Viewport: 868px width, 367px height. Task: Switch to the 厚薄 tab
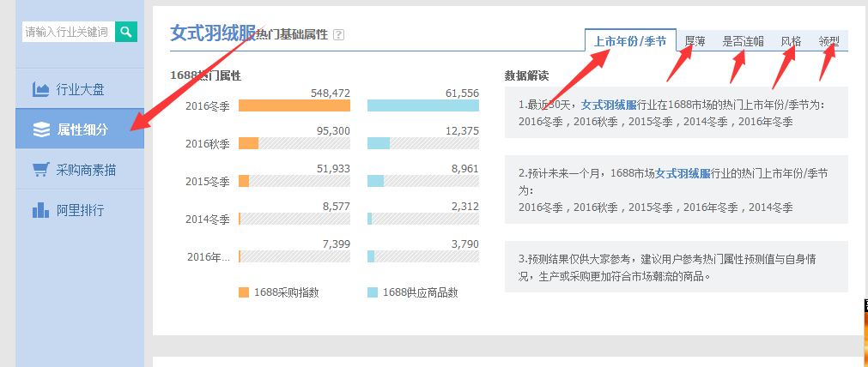coord(695,40)
